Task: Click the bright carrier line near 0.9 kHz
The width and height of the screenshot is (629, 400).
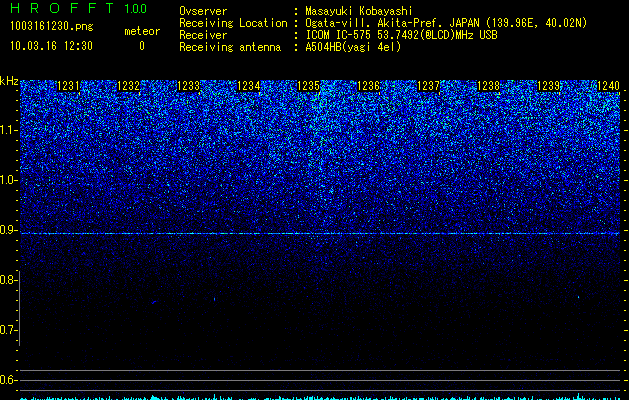Action: 320,233
